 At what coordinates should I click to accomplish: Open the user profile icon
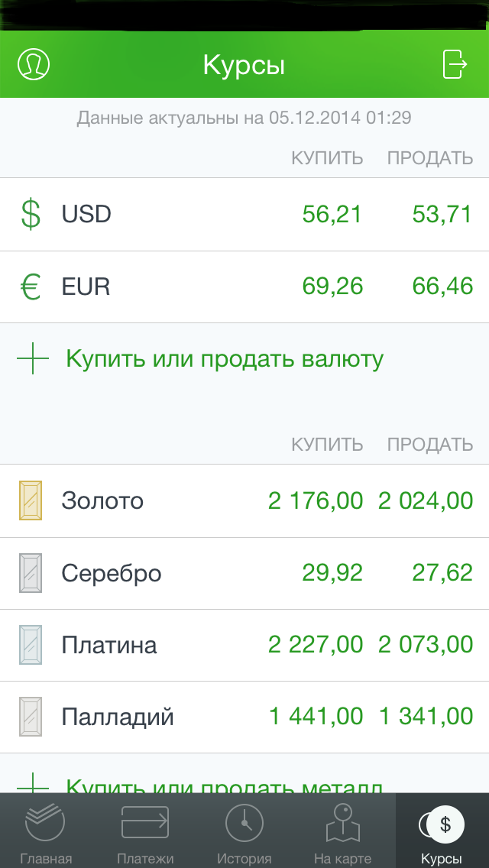33,65
